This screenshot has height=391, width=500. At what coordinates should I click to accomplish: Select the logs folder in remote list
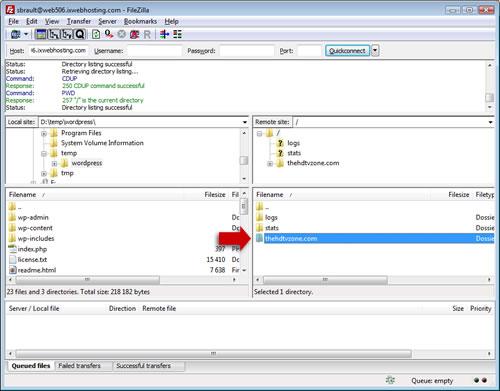(x=271, y=217)
